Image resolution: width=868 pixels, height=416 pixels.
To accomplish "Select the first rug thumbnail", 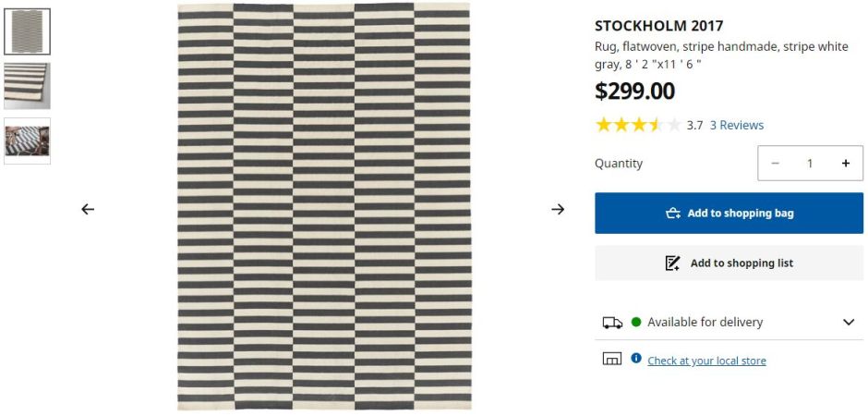I will click(x=28, y=32).
